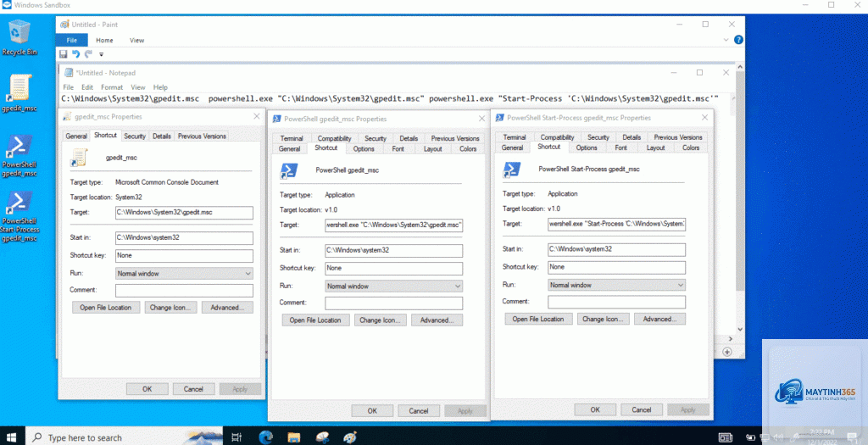Click Comment field in PowerShell Start-Process Properties
868x445 pixels.
coord(616,302)
